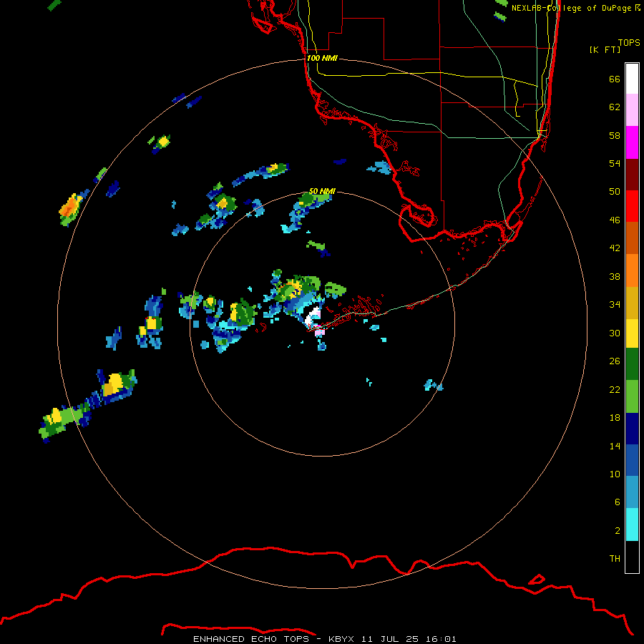Click the "TH" threshold legend label
Screen dimensions: 644x644
click(615, 559)
